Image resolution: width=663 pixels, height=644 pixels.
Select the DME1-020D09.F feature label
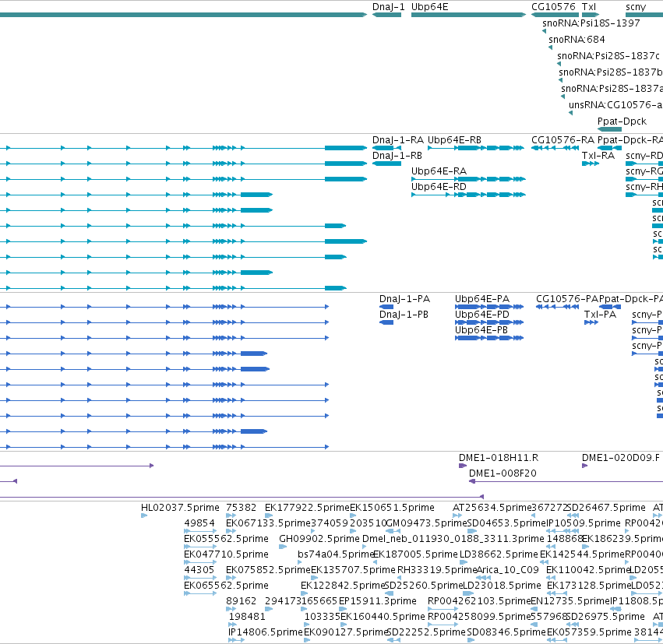pos(620,458)
